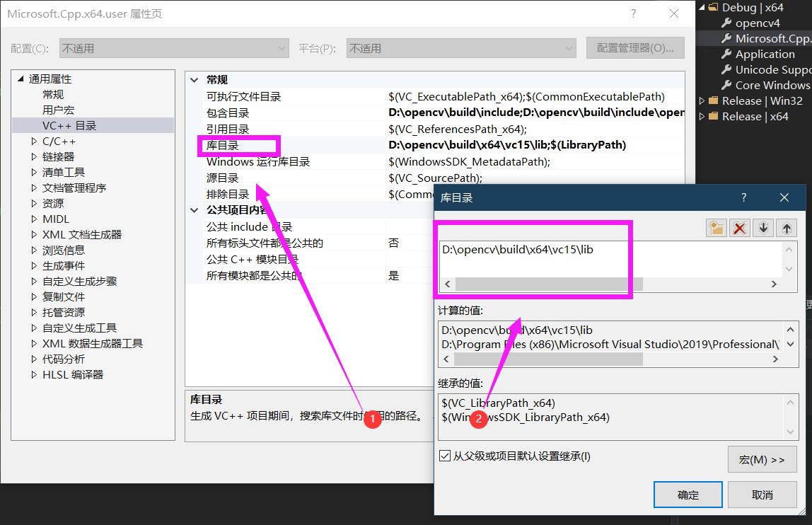Delete selected path using red X icon

(739, 227)
